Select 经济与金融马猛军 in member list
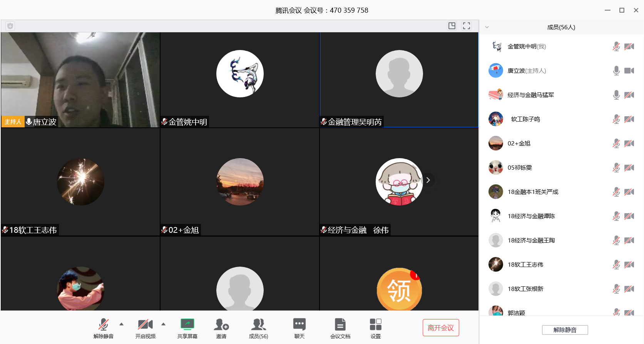This screenshot has height=344, width=644. (x=530, y=95)
